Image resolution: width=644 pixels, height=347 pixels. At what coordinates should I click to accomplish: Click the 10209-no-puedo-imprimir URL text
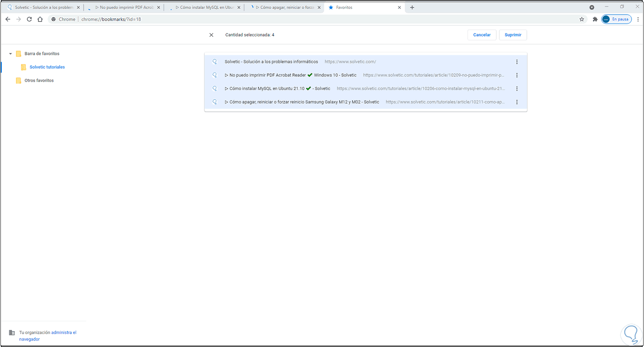pyautogui.click(x=434, y=75)
